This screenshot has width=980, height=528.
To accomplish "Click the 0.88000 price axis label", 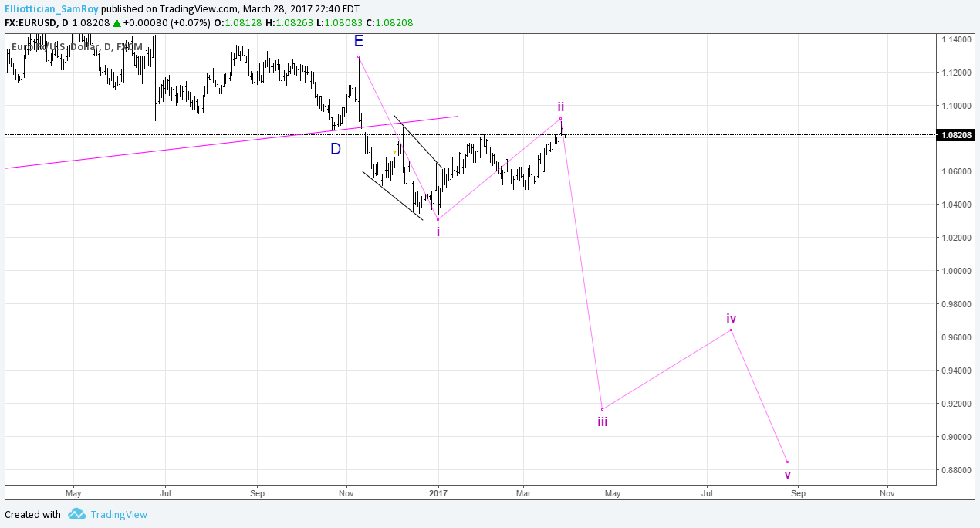I will click(955, 470).
